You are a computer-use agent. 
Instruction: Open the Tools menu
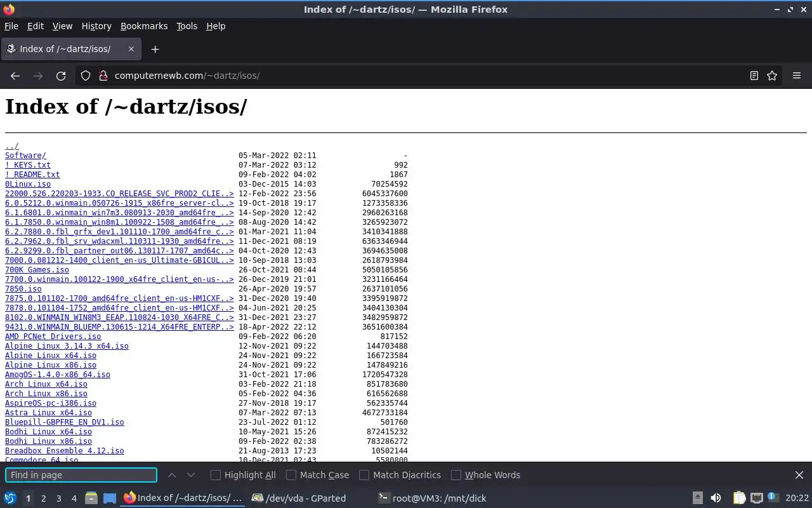[x=187, y=26]
